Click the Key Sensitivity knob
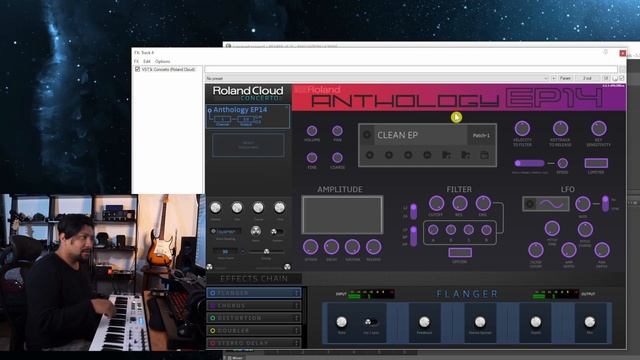Image resolution: width=640 pixels, height=360 pixels. pos(598,128)
